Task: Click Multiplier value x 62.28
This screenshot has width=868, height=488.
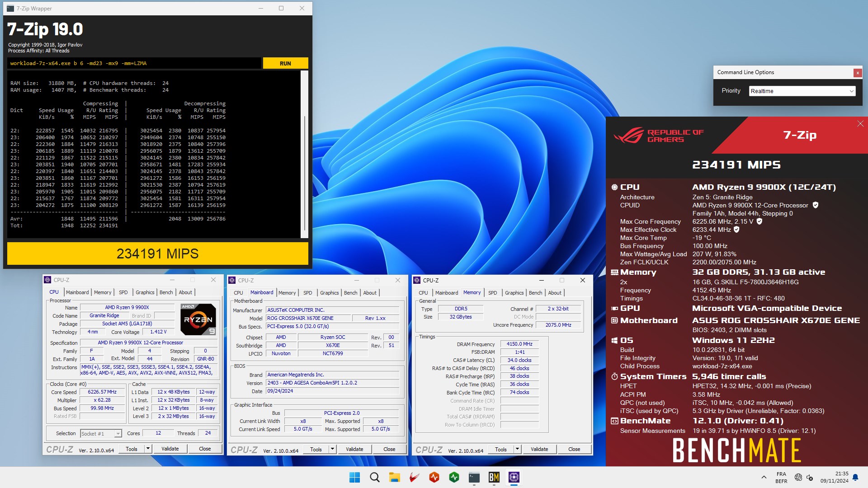Action: pos(102,400)
